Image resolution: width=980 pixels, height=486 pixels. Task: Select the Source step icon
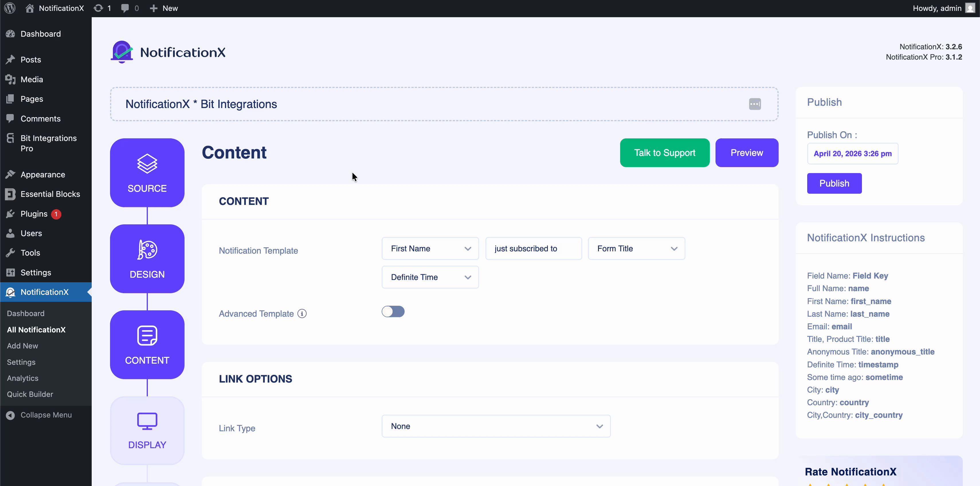[x=146, y=173]
